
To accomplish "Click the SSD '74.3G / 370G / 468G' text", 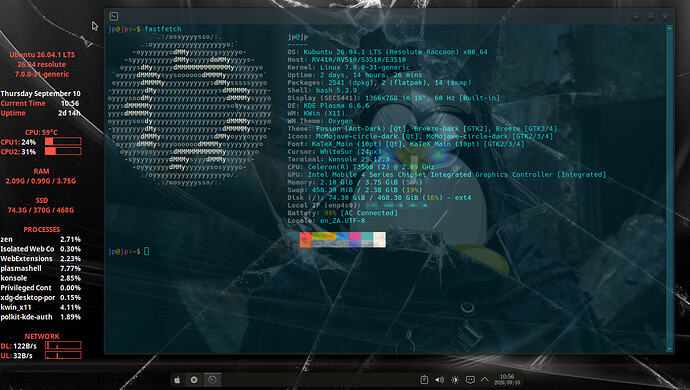I will (x=41, y=210).
